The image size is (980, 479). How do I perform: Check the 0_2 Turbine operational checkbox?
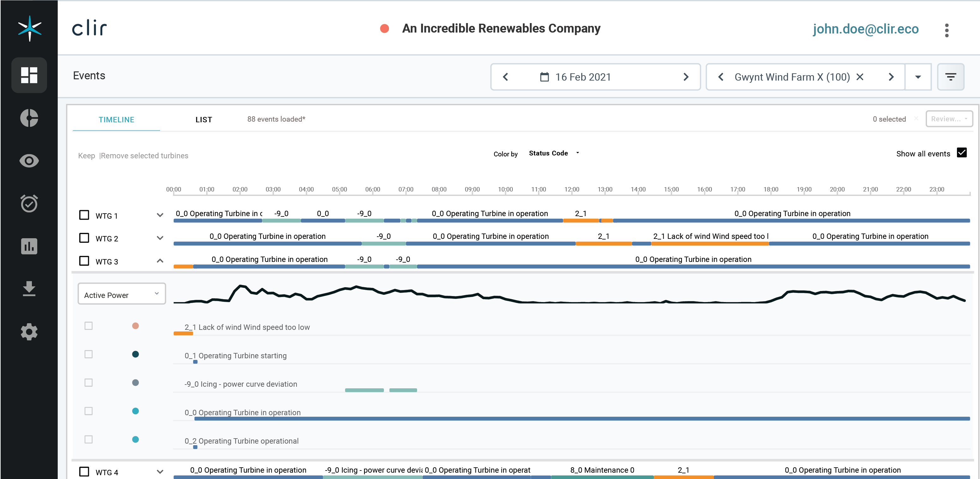(x=89, y=440)
